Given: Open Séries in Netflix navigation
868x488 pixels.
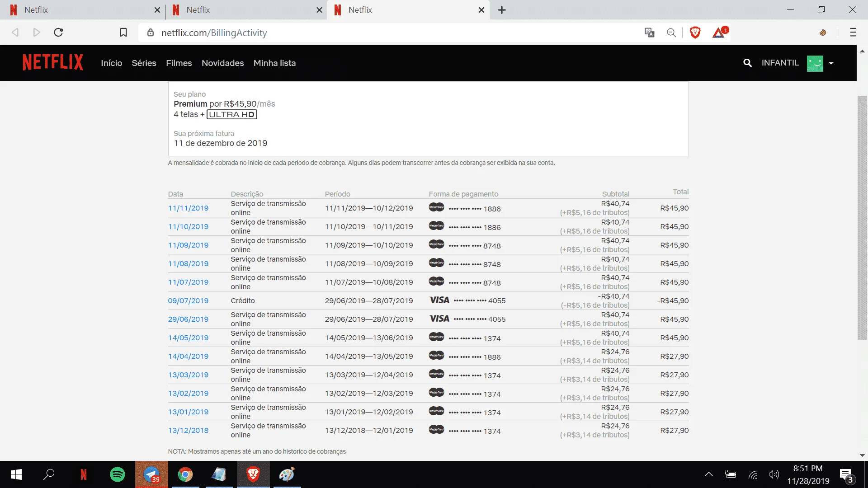Looking at the screenshot, I should (144, 63).
